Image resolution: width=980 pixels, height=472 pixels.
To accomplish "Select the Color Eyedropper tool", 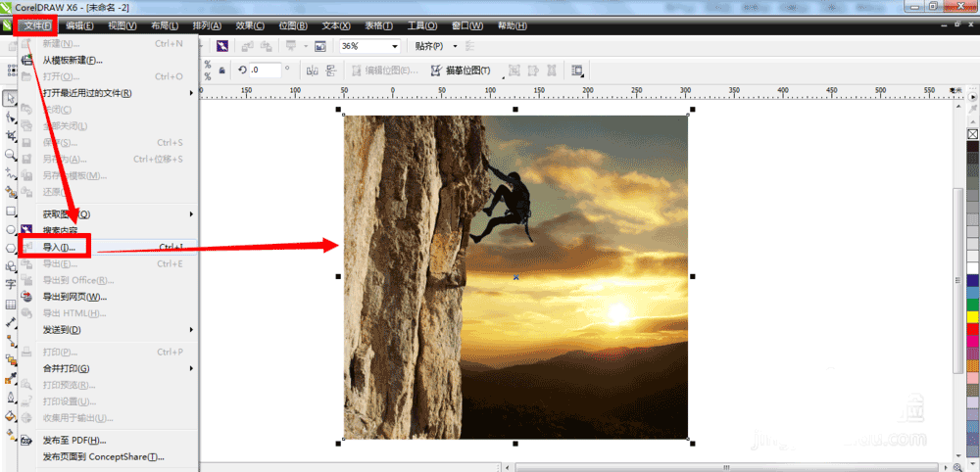I will tap(10, 378).
